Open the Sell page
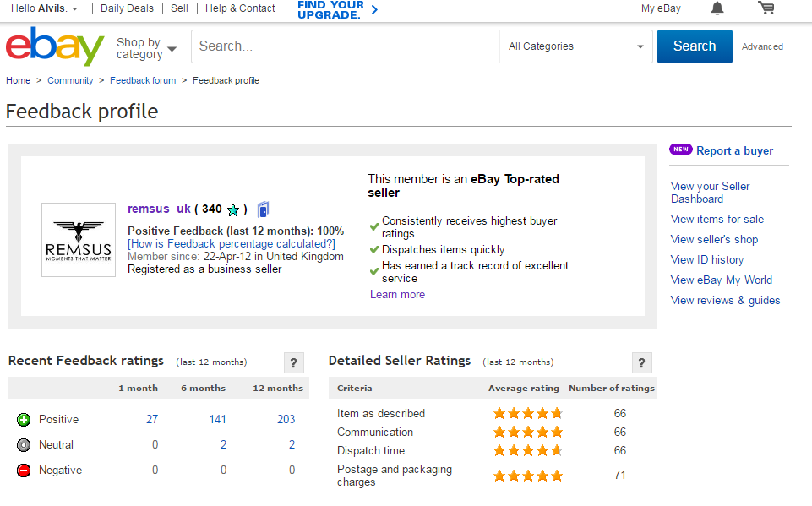812x506 pixels. click(x=179, y=8)
